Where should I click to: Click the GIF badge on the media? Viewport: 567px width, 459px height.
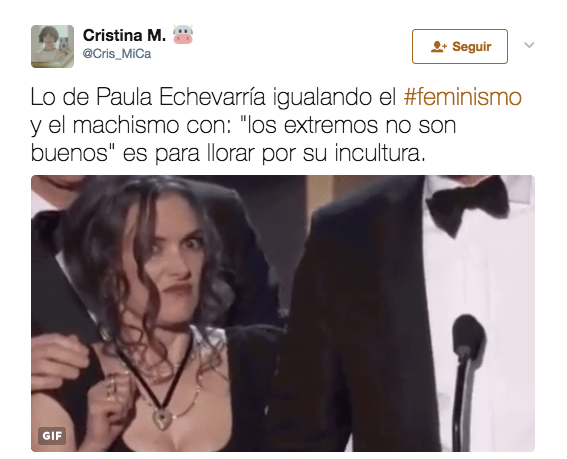(x=52, y=436)
